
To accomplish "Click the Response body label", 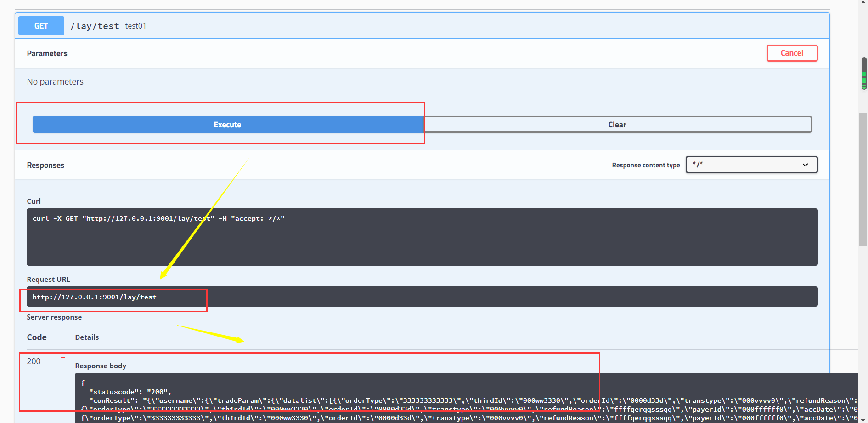I will pos(101,366).
